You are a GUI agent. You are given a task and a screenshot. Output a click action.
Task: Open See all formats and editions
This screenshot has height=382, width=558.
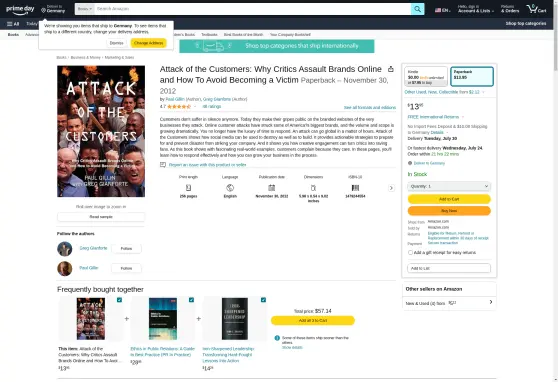pyautogui.click(x=370, y=108)
